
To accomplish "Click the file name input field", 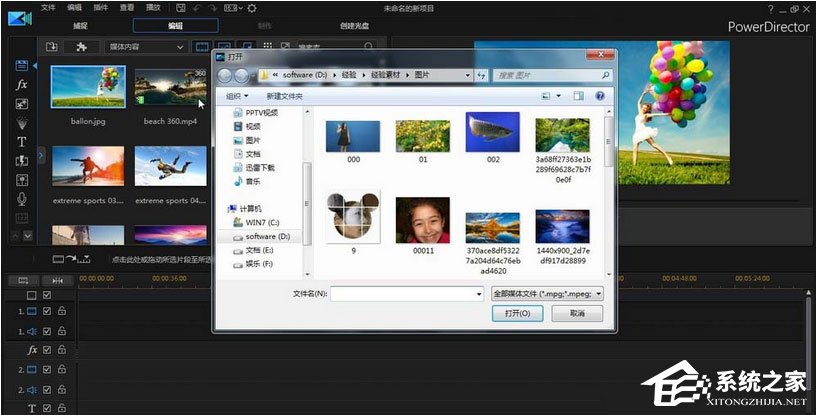I will 403,294.
